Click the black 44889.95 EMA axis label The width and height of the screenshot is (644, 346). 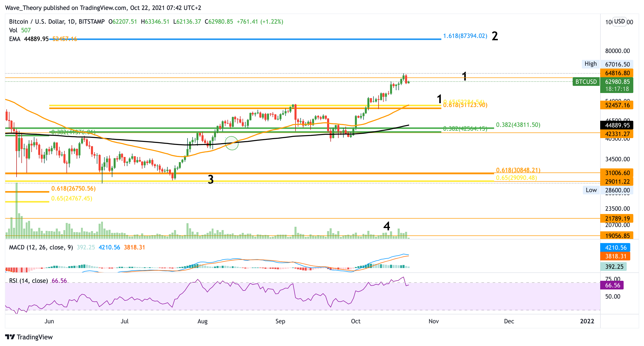(x=617, y=125)
